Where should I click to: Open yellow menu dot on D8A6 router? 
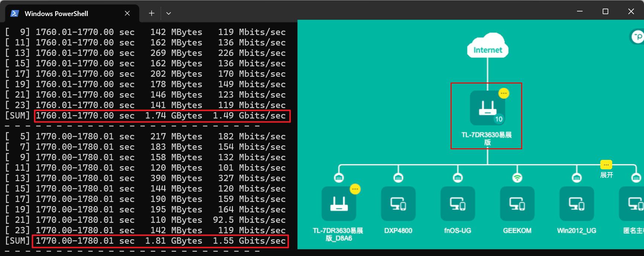click(x=355, y=189)
